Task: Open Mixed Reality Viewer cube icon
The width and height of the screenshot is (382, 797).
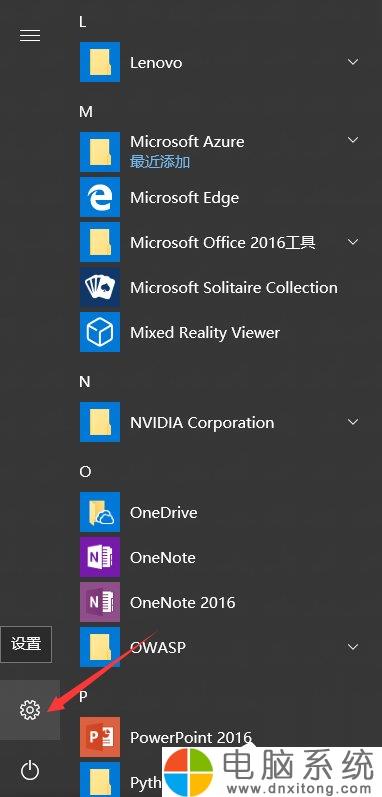Action: coord(100,332)
